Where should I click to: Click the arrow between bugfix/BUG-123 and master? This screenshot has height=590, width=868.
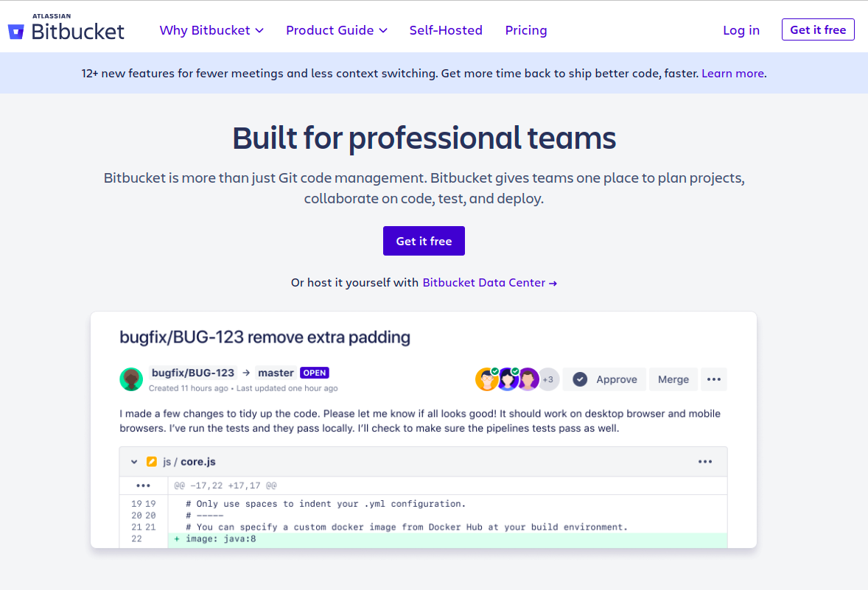click(246, 373)
